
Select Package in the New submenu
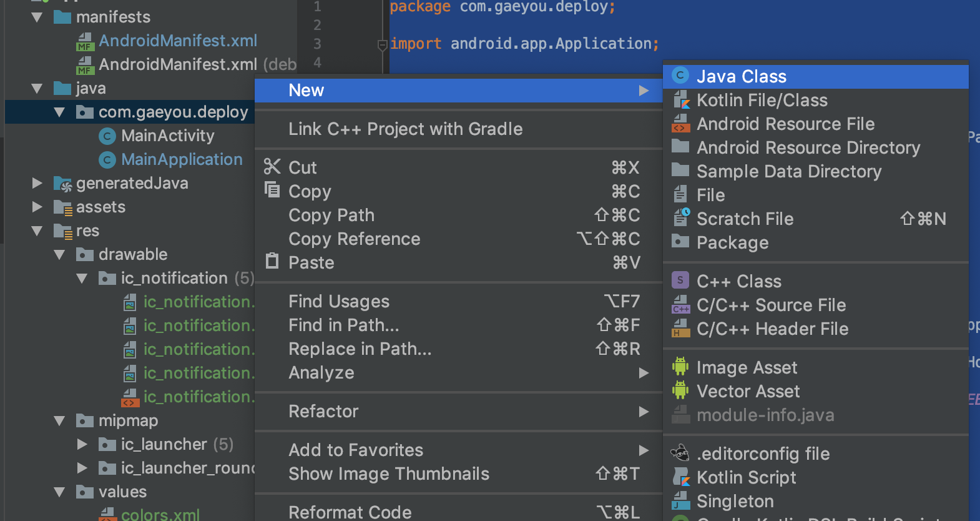click(x=732, y=243)
